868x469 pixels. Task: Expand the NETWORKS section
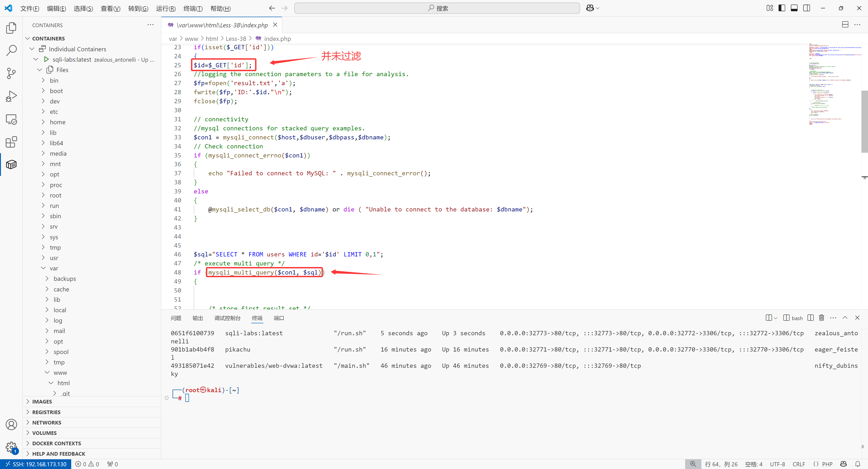tap(47, 422)
